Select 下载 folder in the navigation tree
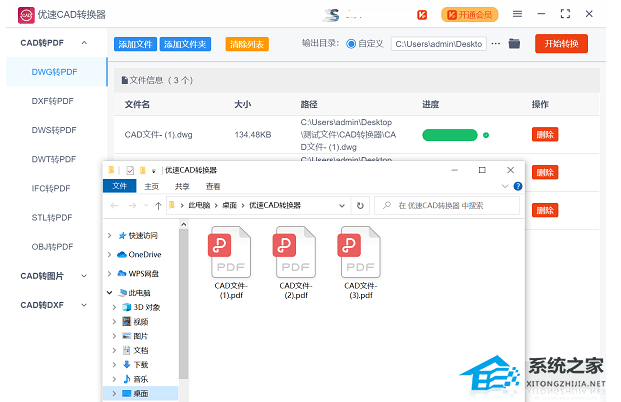The height and width of the screenshot is (402, 621). pos(135,364)
